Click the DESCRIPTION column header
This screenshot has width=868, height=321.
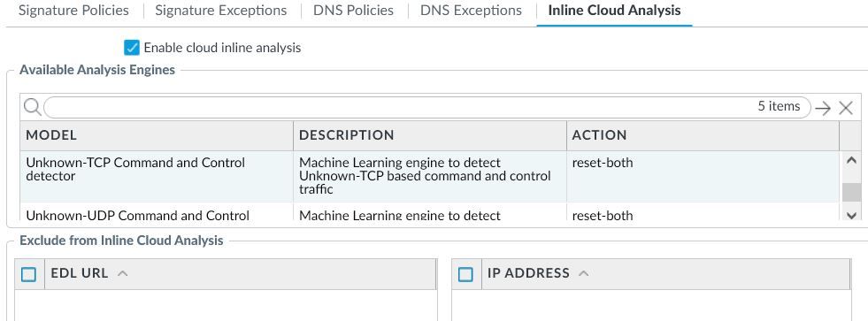[x=429, y=135]
